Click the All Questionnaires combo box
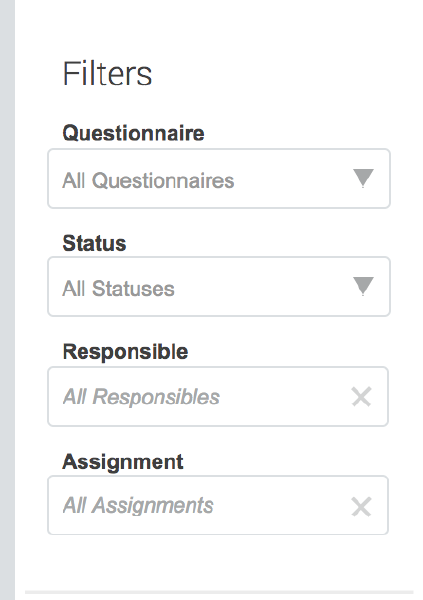Viewport: 423px width, 600px height. click(x=219, y=179)
